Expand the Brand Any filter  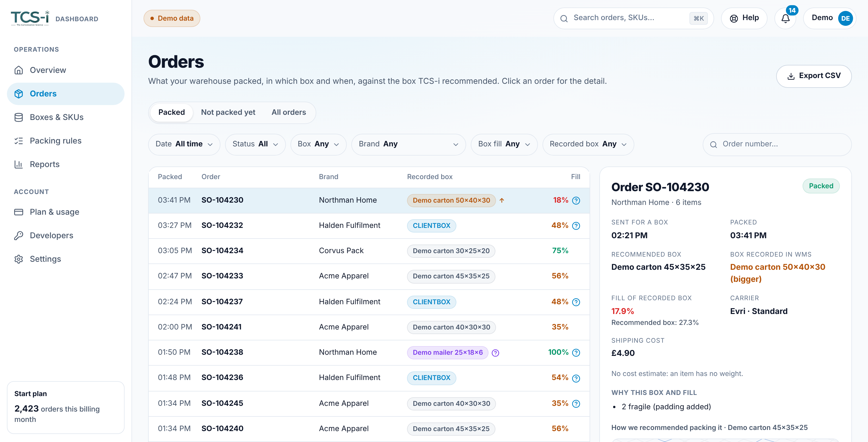pos(408,144)
